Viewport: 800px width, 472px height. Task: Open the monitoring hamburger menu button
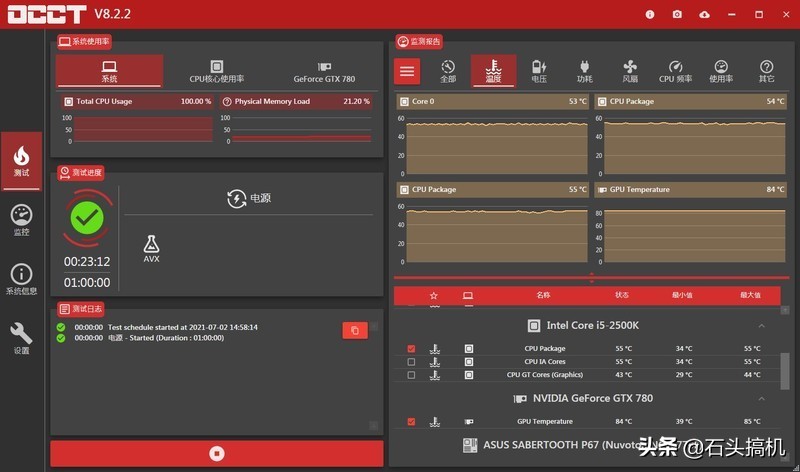pyautogui.click(x=407, y=71)
